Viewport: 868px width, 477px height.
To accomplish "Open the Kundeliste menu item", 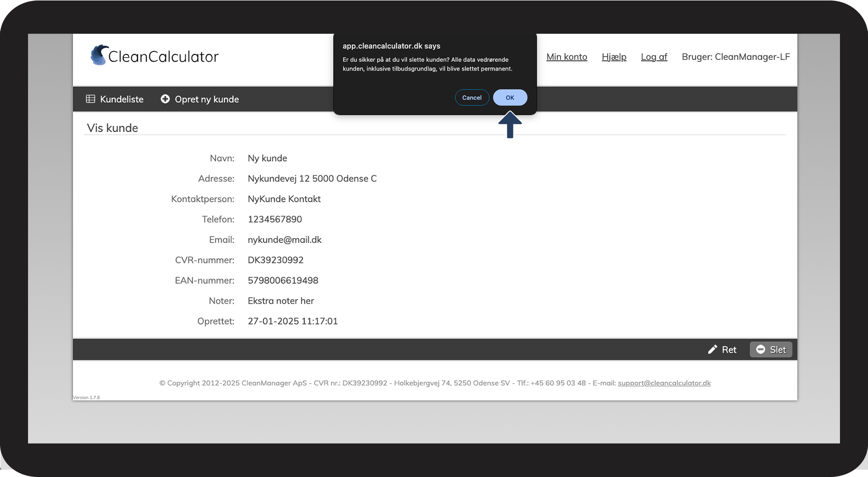I will (121, 99).
